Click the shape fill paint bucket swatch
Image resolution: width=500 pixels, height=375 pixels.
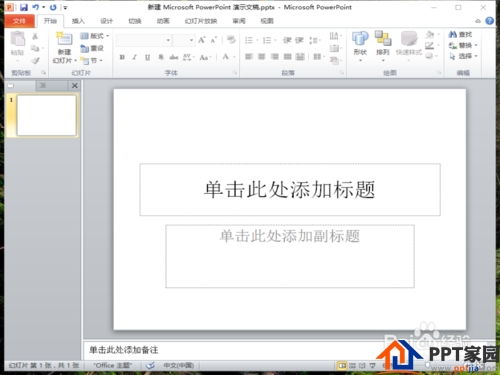(x=430, y=34)
